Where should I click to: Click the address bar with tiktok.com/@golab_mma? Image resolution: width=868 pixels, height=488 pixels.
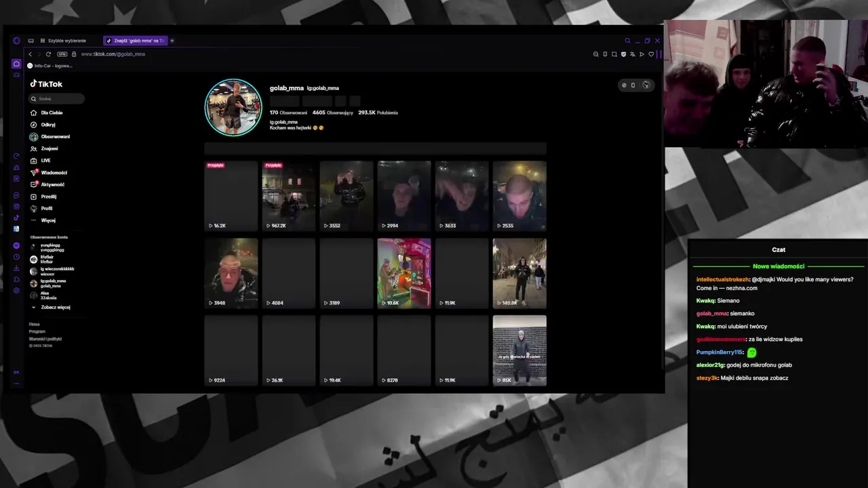(x=113, y=54)
